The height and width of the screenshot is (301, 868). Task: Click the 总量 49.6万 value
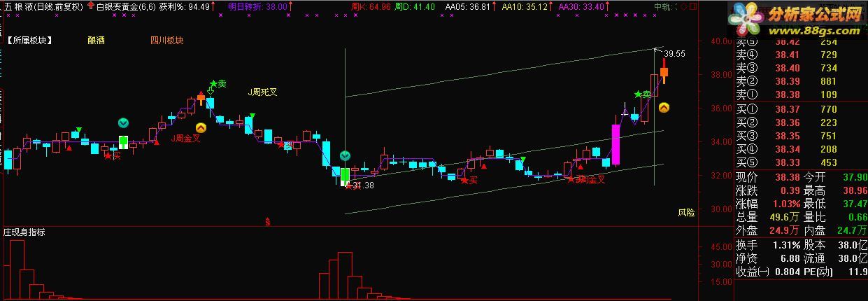[x=785, y=217]
